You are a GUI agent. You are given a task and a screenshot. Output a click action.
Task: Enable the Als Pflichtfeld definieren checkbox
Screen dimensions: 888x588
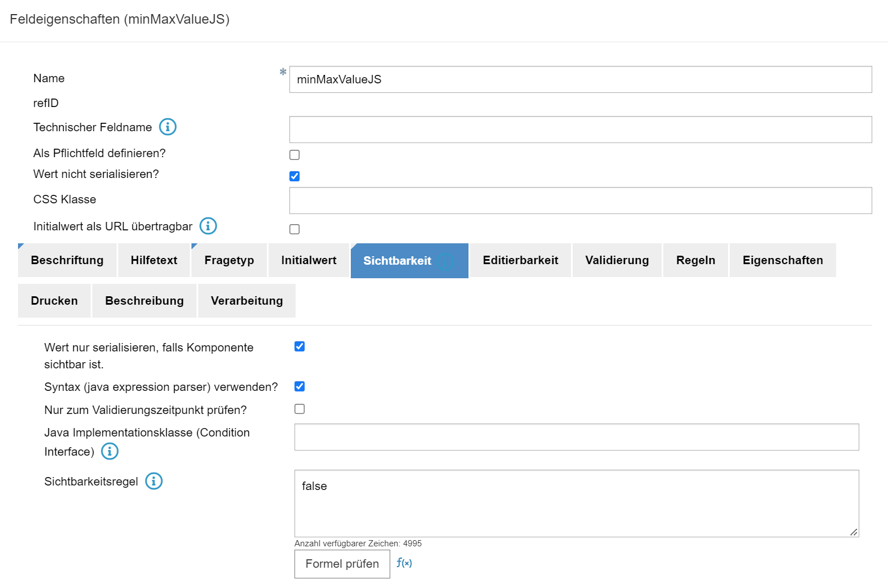[294, 155]
